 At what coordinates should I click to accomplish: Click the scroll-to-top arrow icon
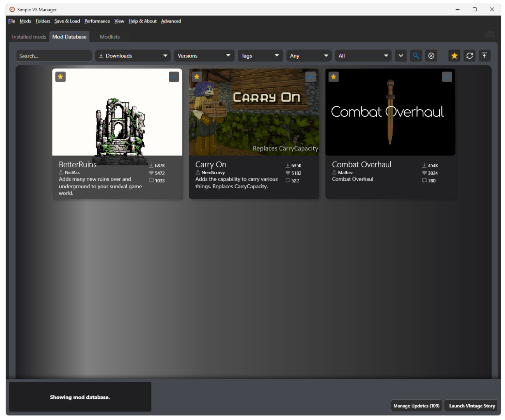click(484, 56)
